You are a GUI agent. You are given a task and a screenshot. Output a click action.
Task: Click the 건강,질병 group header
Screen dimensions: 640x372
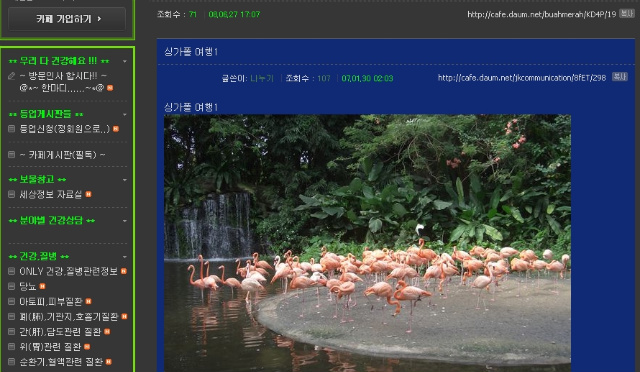[39, 256]
